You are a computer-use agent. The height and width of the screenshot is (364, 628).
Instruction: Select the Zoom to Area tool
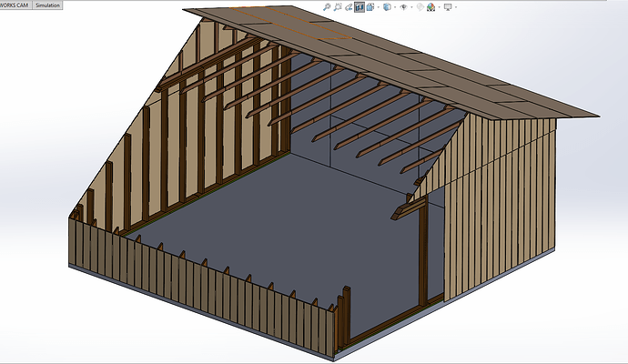(338, 6)
